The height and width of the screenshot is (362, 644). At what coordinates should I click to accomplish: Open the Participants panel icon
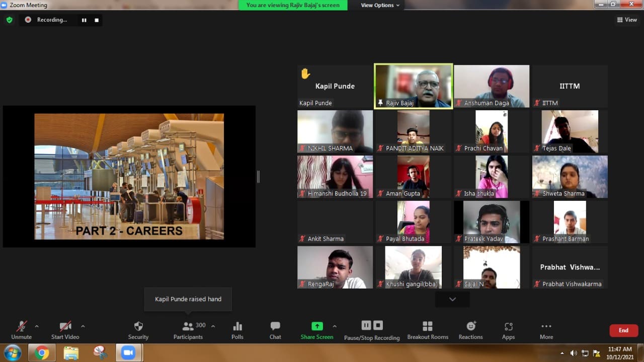click(188, 326)
